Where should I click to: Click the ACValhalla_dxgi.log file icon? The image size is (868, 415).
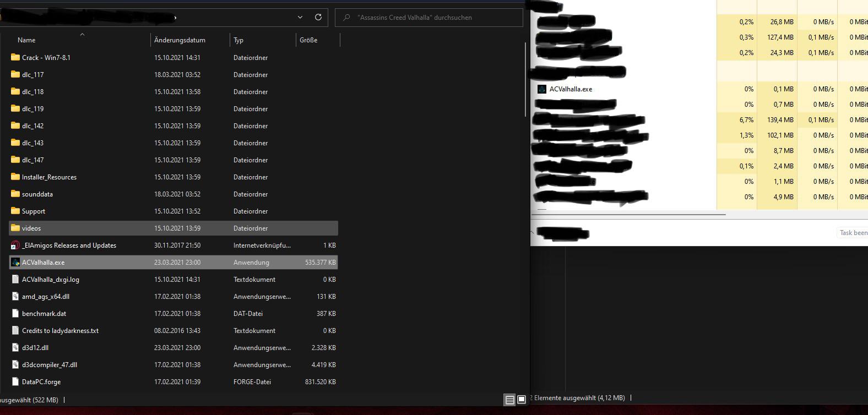tap(15, 279)
